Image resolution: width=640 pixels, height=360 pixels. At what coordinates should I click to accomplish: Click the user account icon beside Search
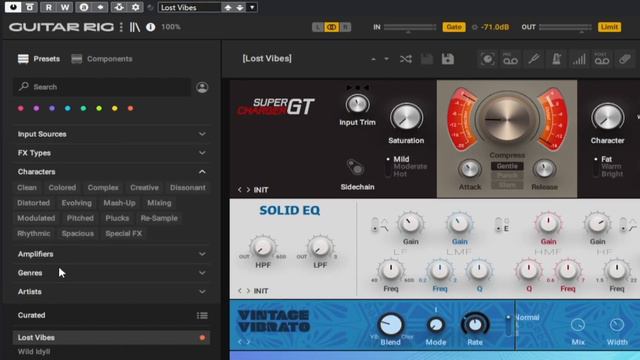coord(202,87)
